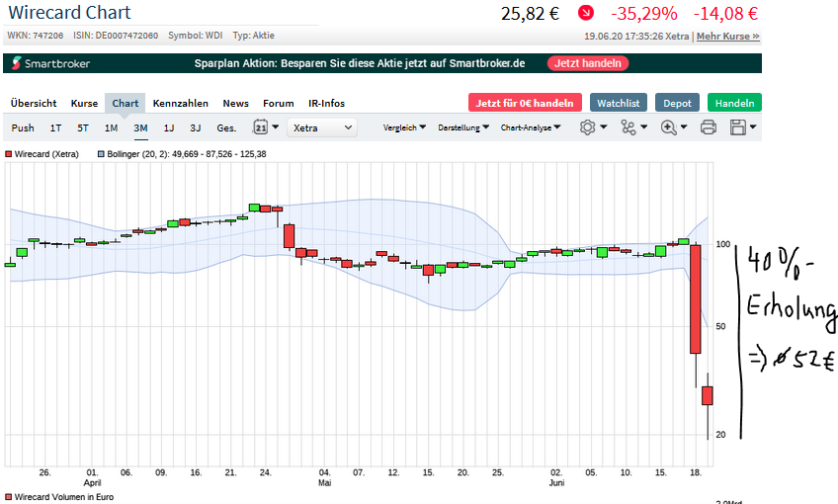Follow the Mehr Kurse link
838x504 pixels.
(x=728, y=36)
